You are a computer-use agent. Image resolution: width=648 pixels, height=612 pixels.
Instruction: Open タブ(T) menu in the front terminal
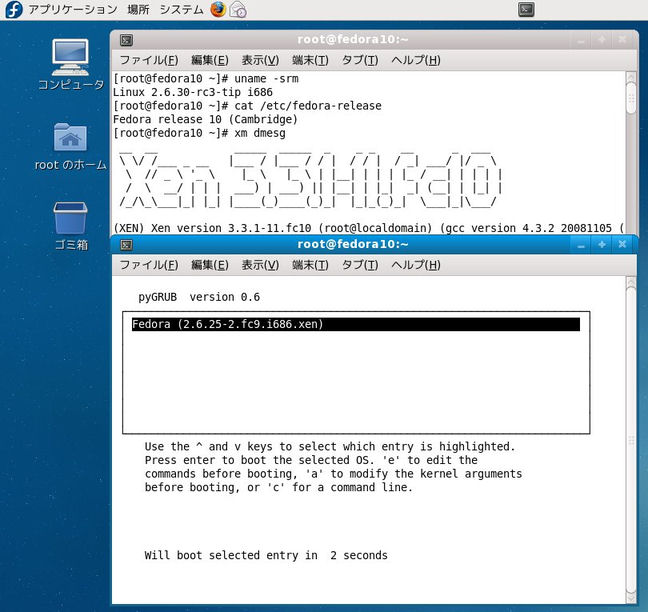click(x=360, y=265)
